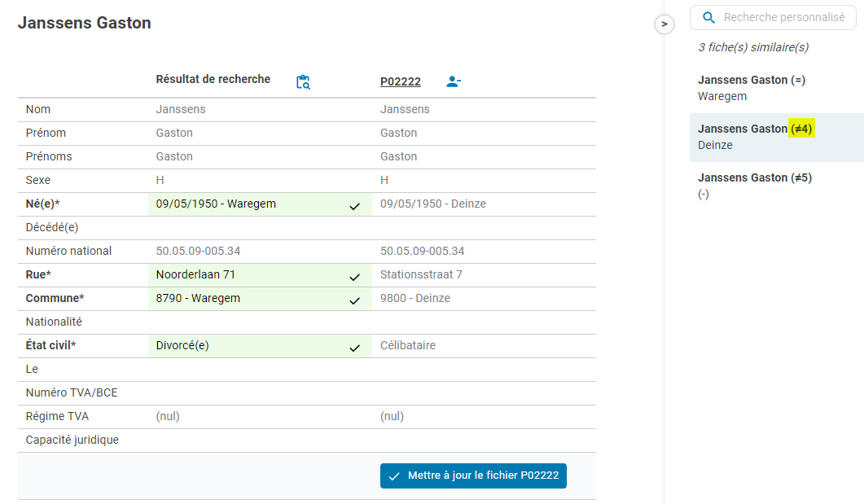The width and height of the screenshot is (864, 504).
Task: Click the Décédé(e) row label
Action: (x=52, y=227)
